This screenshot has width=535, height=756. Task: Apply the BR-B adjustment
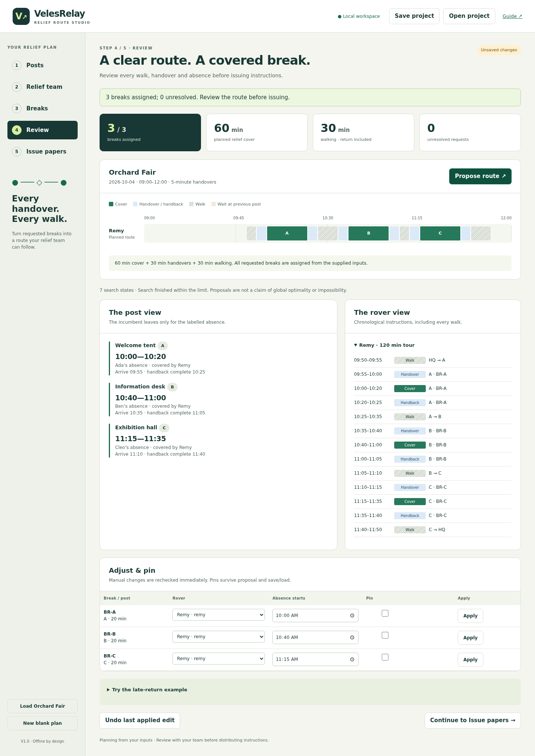point(470,638)
